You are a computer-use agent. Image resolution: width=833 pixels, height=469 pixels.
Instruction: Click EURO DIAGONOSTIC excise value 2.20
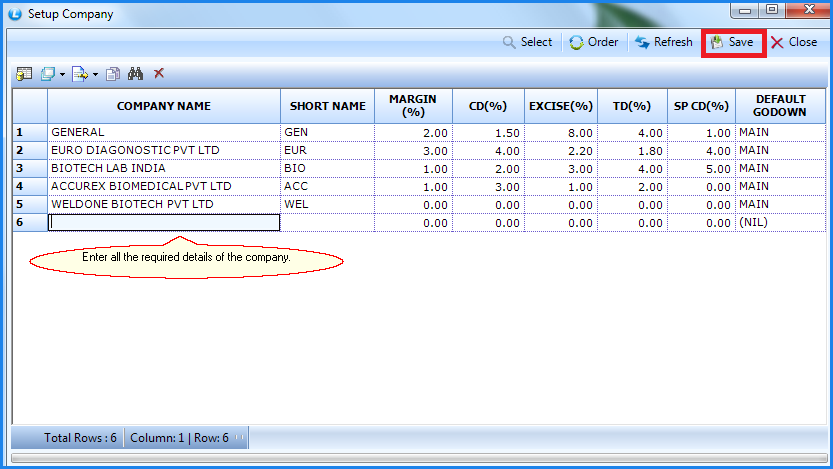(x=560, y=151)
